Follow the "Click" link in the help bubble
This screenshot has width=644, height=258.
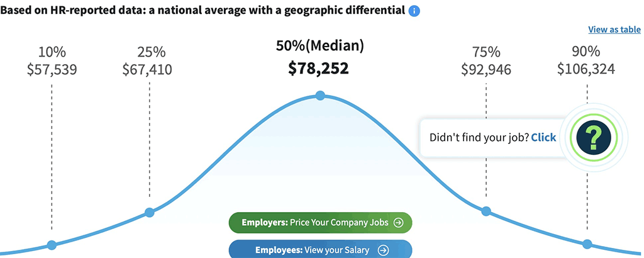click(543, 137)
